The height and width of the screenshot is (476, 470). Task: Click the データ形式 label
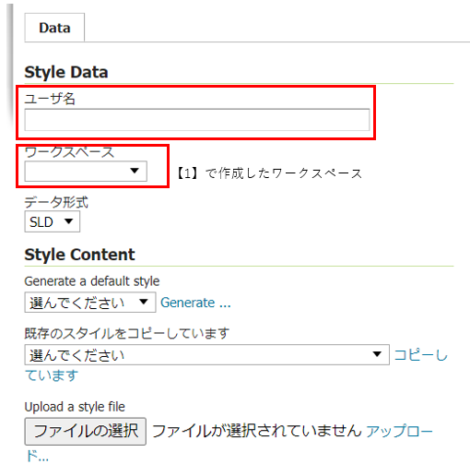[x=56, y=202]
